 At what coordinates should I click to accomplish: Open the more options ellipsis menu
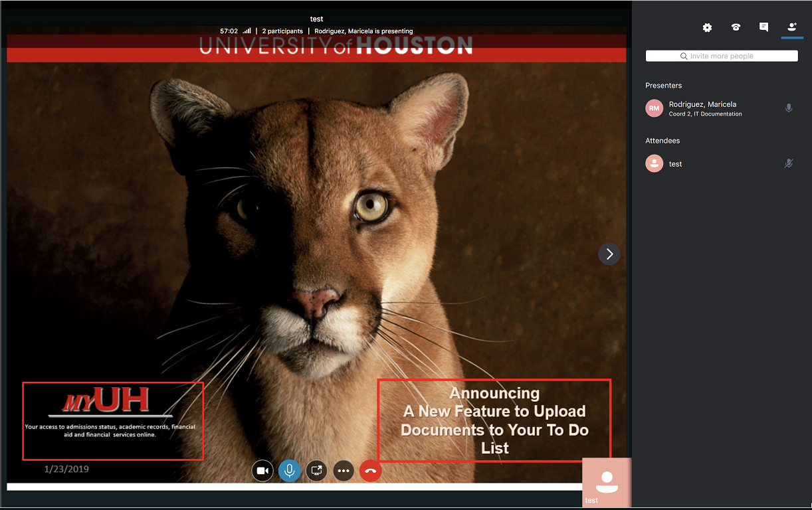click(344, 471)
